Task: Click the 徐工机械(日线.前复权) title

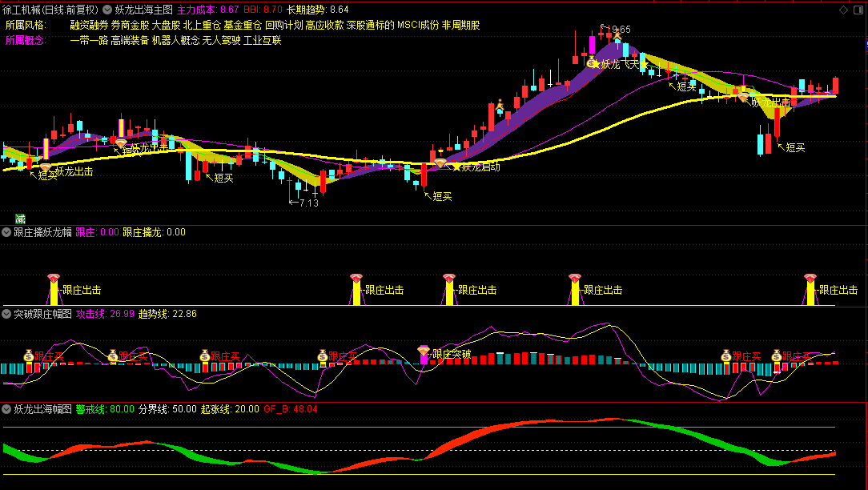Action: point(50,10)
